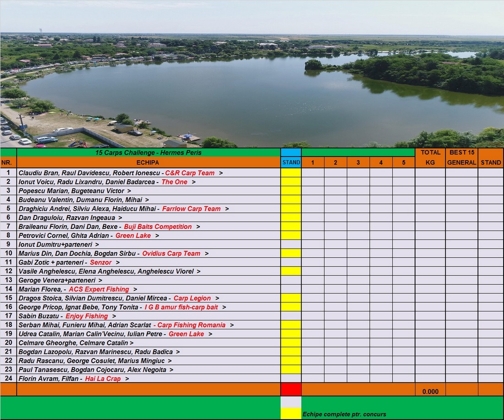This screenshot has width=504, height=420.
Task: Click 'Ovidius Carp Team' name
Action: [171, 254]
